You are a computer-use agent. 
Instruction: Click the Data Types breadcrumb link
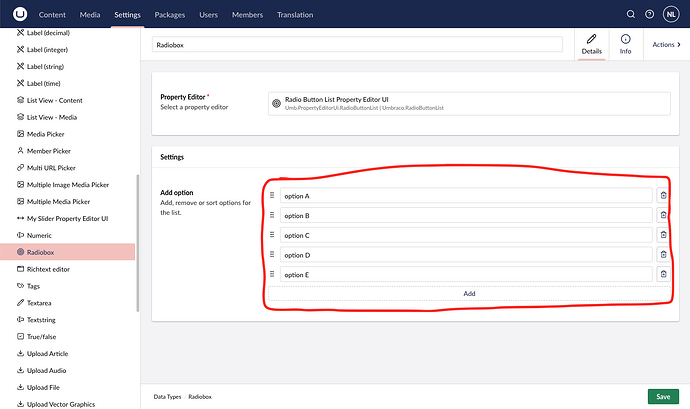167,397
